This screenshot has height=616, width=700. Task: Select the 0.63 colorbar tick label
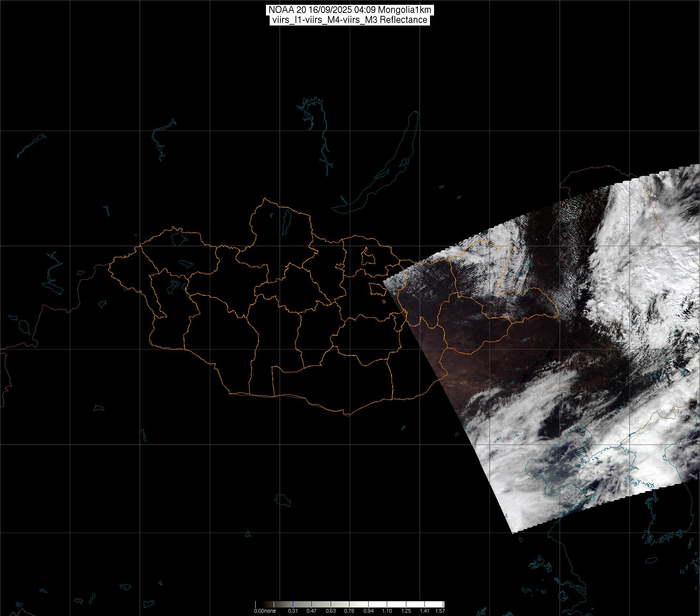[x=331, y=611]
